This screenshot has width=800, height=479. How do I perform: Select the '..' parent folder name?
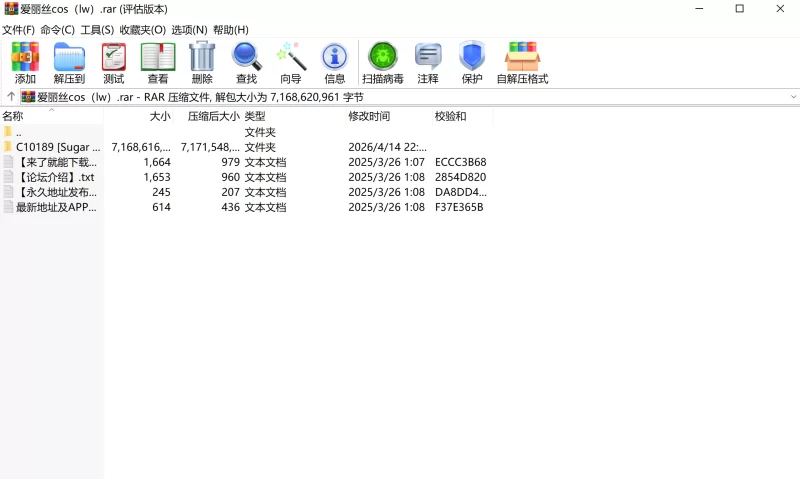coord(19,133)
